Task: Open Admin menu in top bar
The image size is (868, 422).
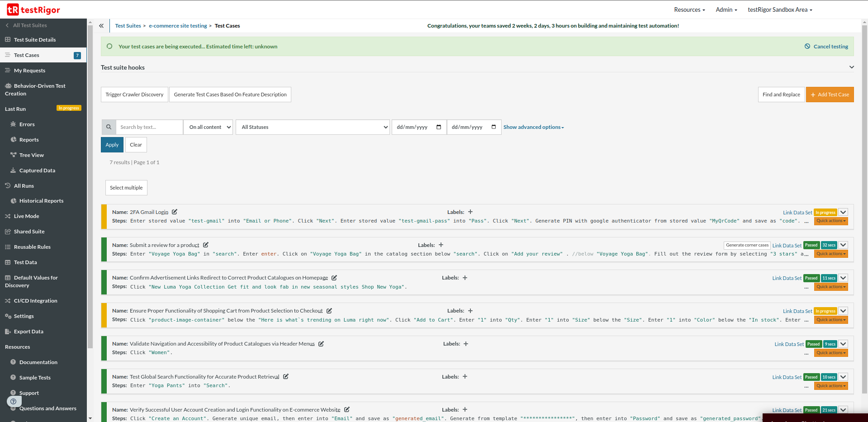Action: tap(726, 9)
